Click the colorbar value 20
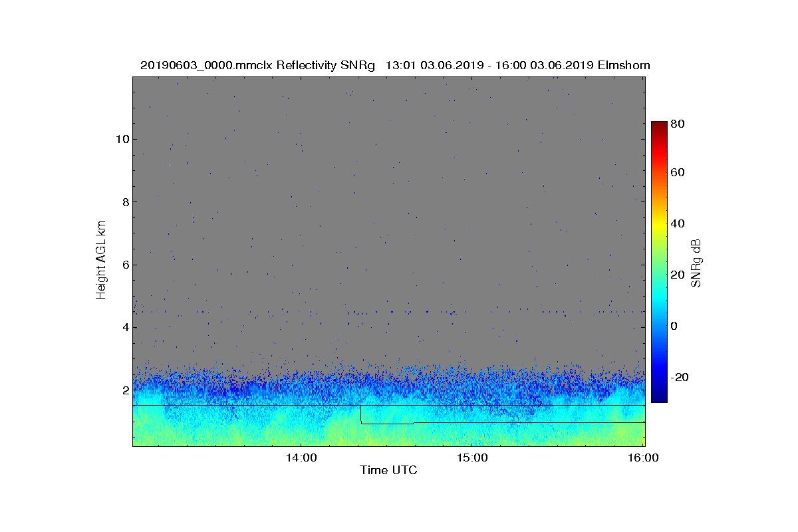798x532 pixels. point(678,275)
